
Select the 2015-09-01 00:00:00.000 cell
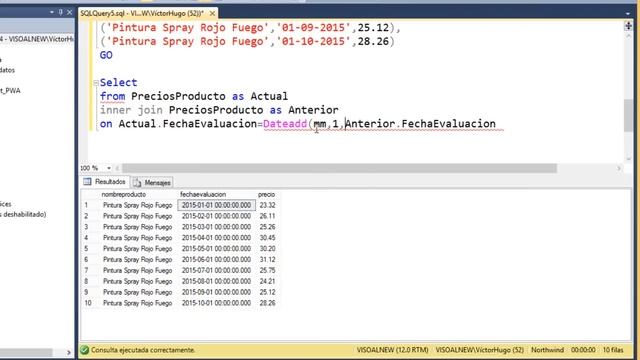click(216, 292)
